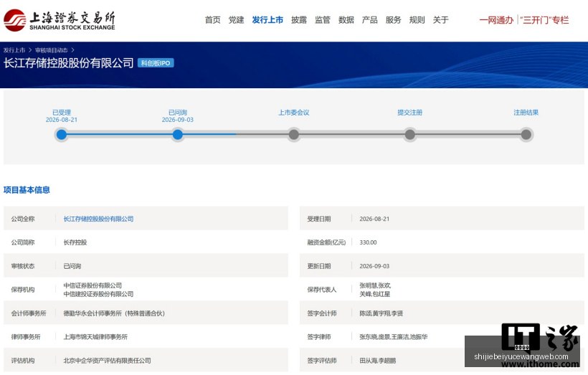Click the 提交注册 stage label
The height and width of the screenshot is (375, 588).
410,113
